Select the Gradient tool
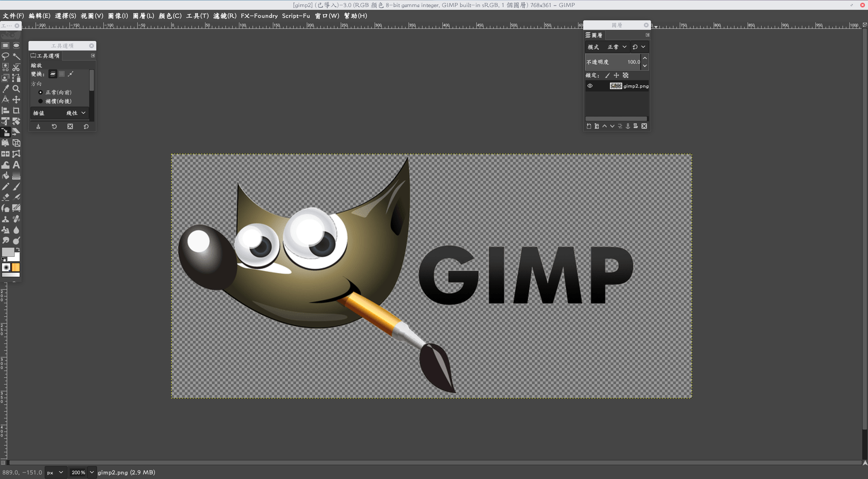 click(x=16, y=176)
